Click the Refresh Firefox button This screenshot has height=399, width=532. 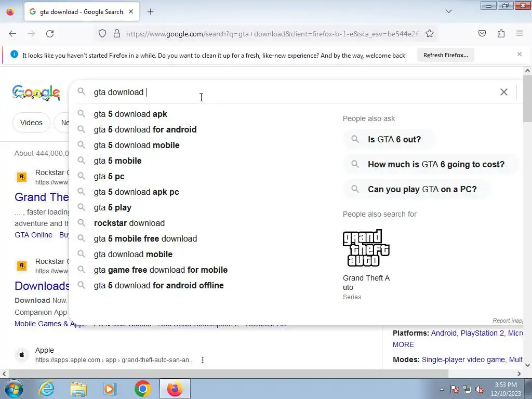[x=445, y=55]
